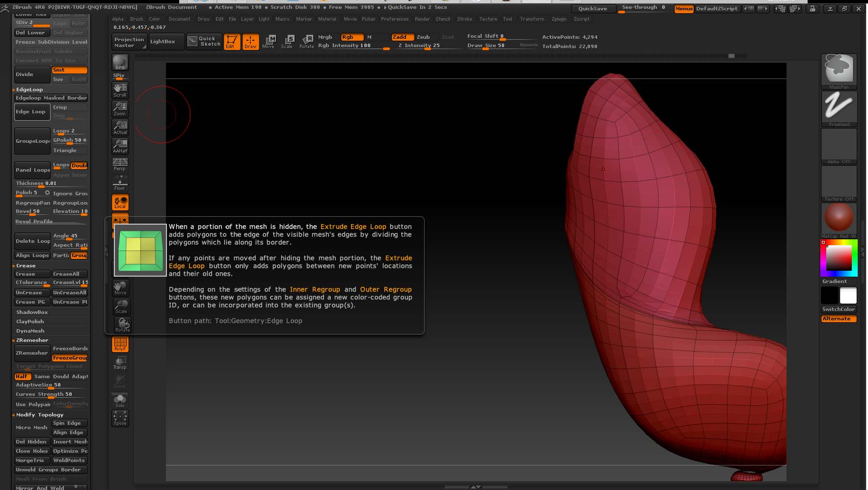Collapse the Crease section
The width and height of the screenshot is (868, 490).
click(x=26, y=266)
